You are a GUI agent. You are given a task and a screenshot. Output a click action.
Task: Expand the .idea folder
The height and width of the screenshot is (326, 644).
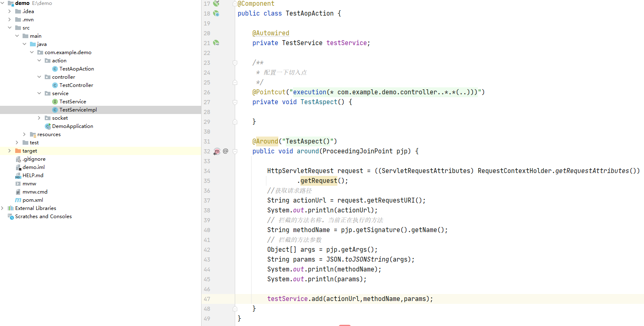click(9, 11)
